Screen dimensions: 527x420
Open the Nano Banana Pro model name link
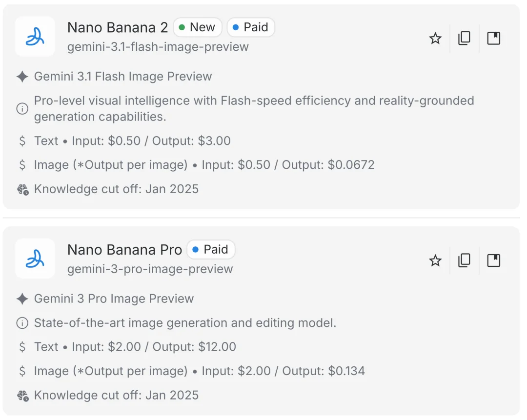pyautogui.click(x=124, y=250)
